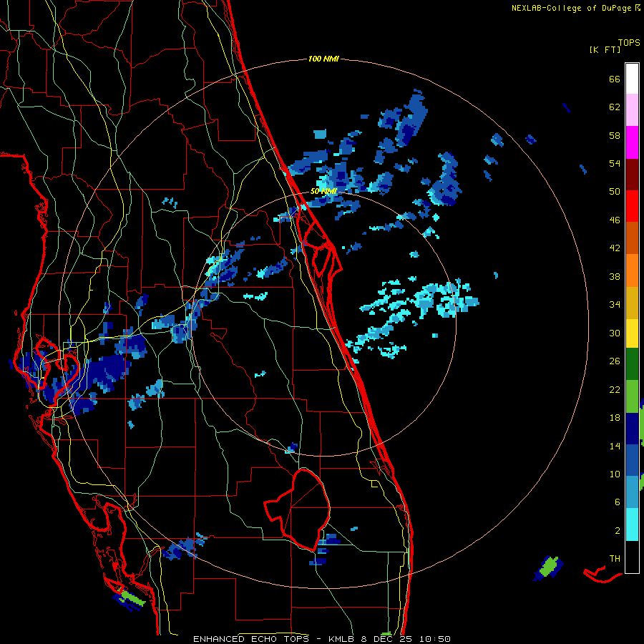Click the white swatch in the tops legend
The image size is (644, 644).
632,79
